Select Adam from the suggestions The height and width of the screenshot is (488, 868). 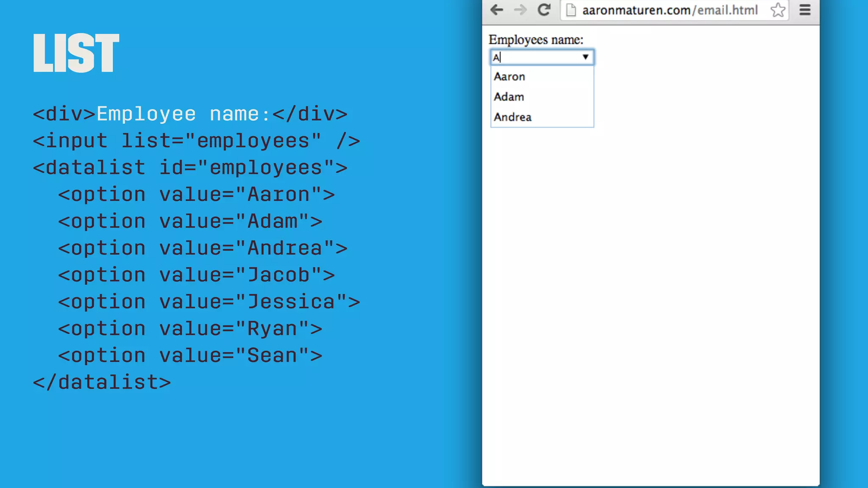click(542, 97)
